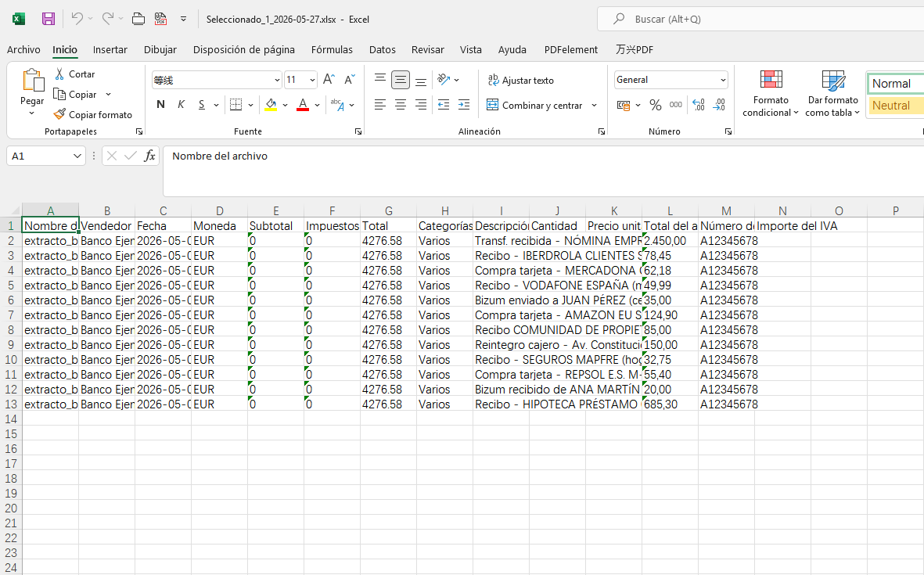
Task: Toggle bold N formatting
Action: pos(160,105)
